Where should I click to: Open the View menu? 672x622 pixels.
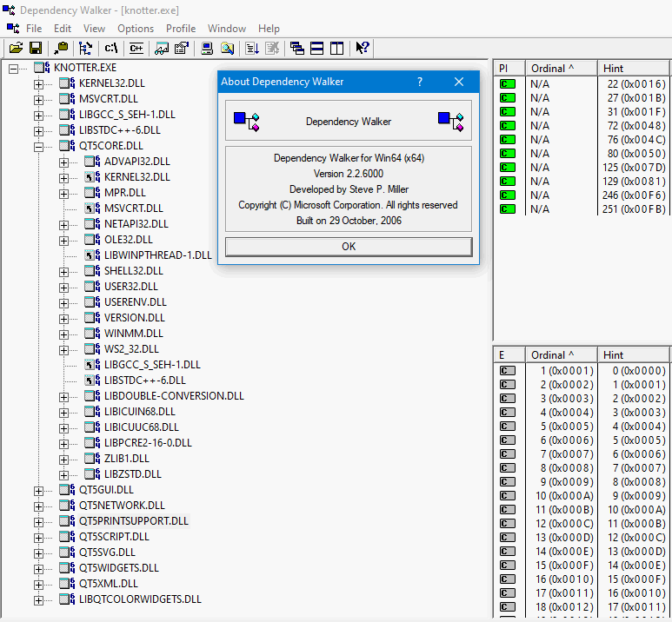point(94,29)
